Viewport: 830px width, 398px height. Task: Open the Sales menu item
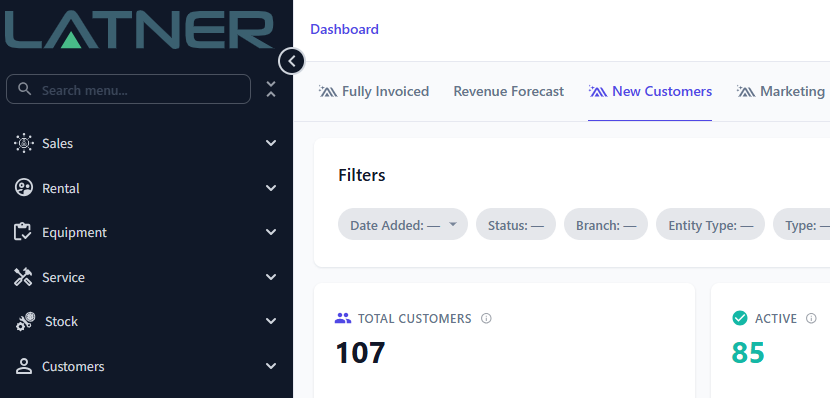pyautogui.click(x=146, y=143)
